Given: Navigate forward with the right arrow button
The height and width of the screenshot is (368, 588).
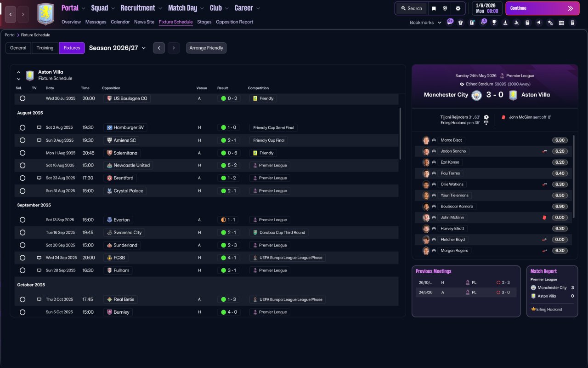Looking at the screenshot, I should 23,14.
